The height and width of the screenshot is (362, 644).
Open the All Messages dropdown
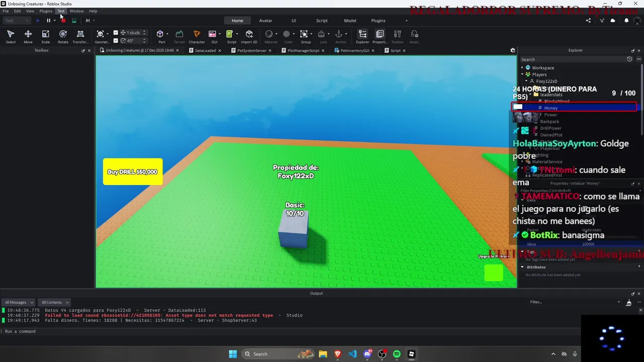click(x=18, y=302)
